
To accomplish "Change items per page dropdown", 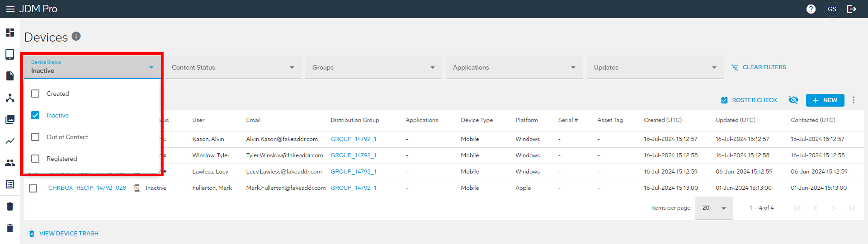I will coord(714,208).
